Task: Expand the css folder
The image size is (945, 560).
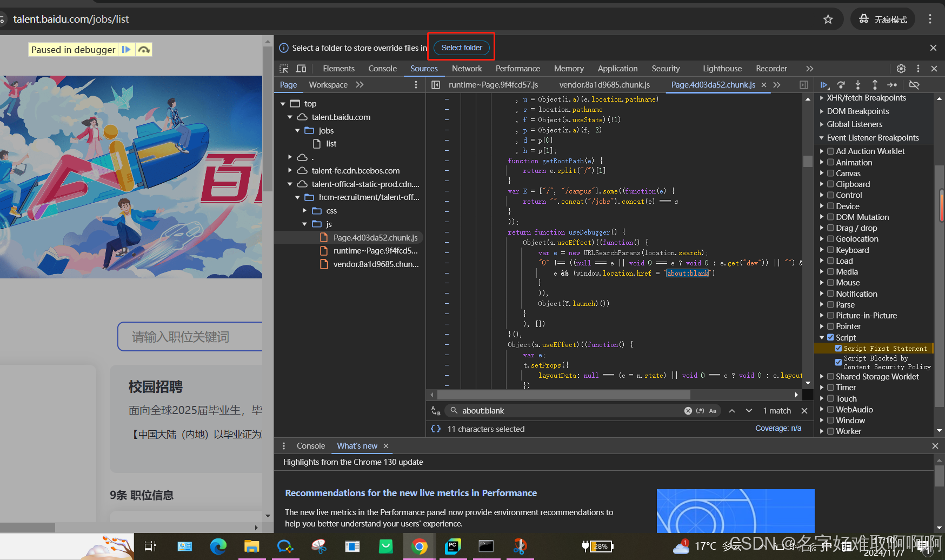Action: click(304, 211)
